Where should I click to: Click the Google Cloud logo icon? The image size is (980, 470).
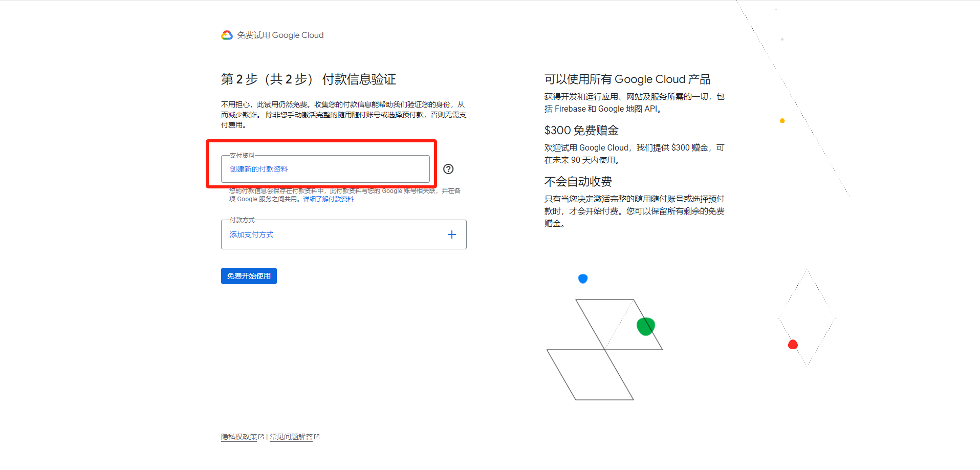[227, 35]
